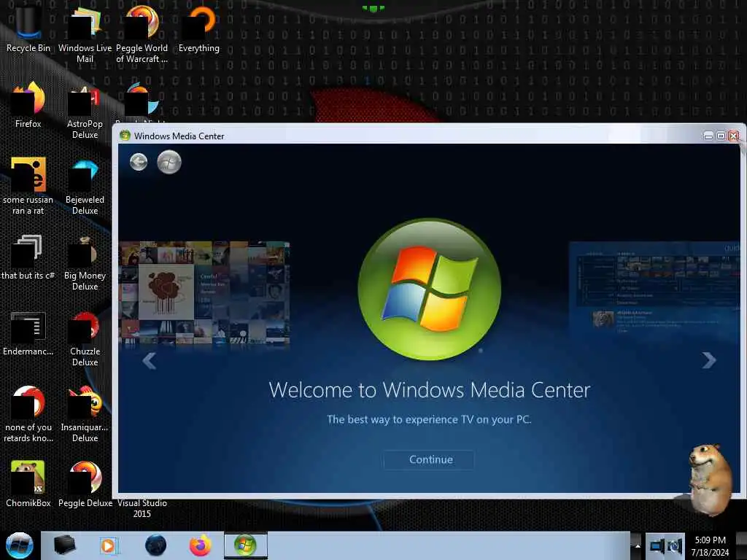This screenshot has height=560, width=747.
Task: Select the ChomikBox desktop icon
Action: tap(28, 484)
